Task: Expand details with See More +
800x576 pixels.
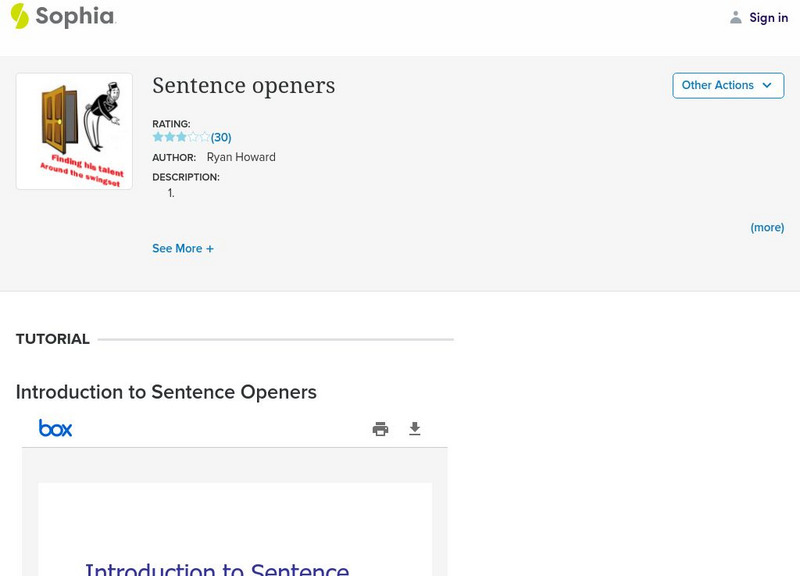Action: 183,248
